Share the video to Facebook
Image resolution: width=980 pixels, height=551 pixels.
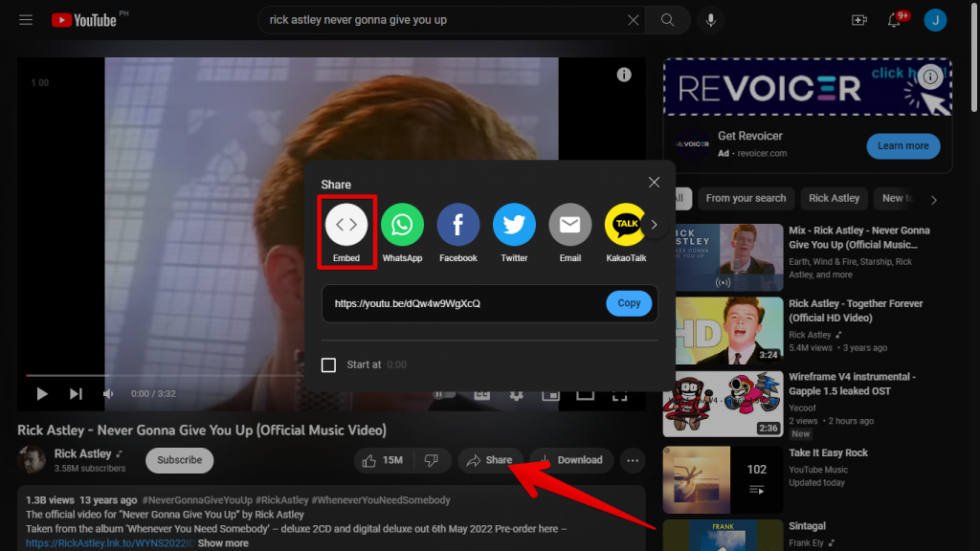(x=457, y=225)
